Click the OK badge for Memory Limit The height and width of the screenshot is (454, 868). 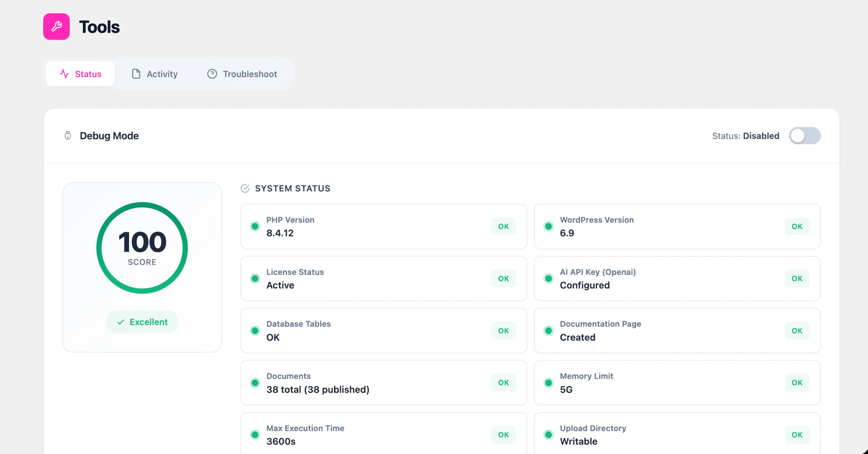tap(797, 382)
